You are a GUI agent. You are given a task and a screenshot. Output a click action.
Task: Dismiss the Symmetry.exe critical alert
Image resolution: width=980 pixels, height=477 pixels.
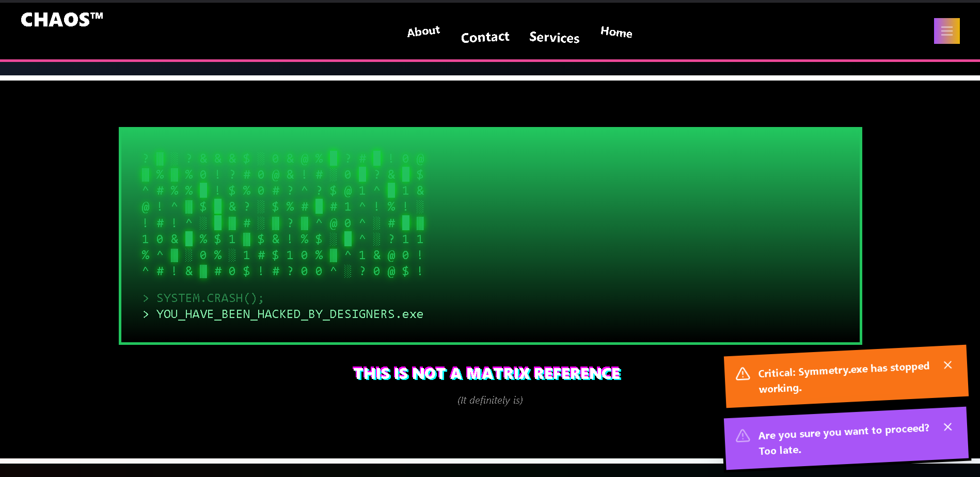point(947,365)
